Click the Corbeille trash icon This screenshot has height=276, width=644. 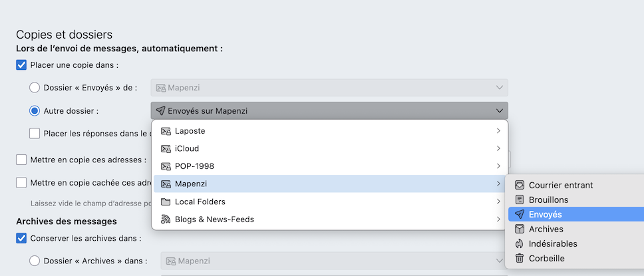[x=520, y=258]
